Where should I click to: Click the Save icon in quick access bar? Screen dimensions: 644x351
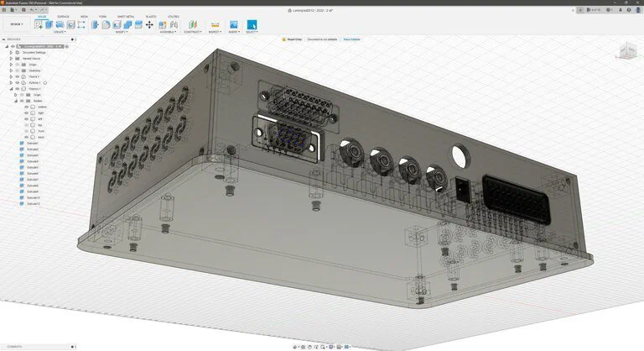click(x=23, y=10)
